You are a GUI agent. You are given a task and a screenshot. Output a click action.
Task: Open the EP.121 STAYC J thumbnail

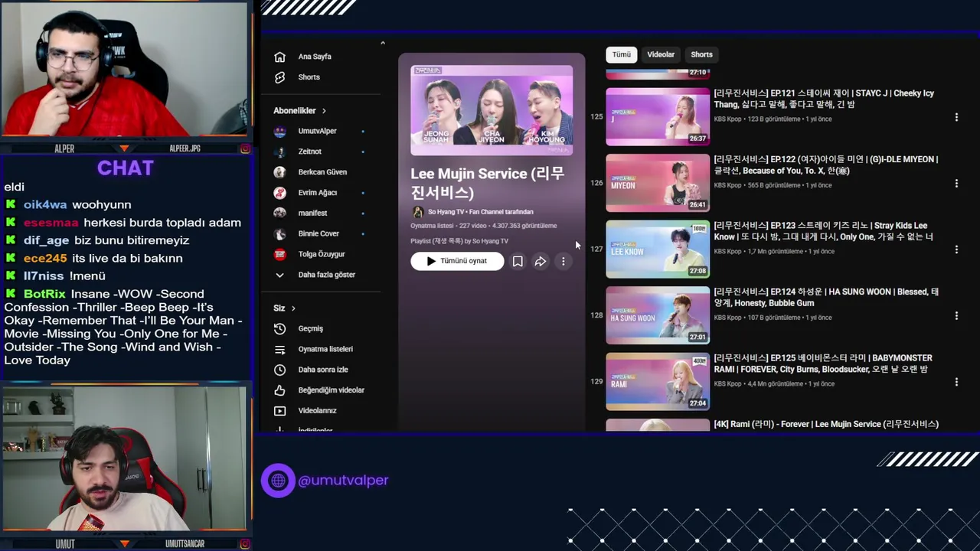(658, 117)
